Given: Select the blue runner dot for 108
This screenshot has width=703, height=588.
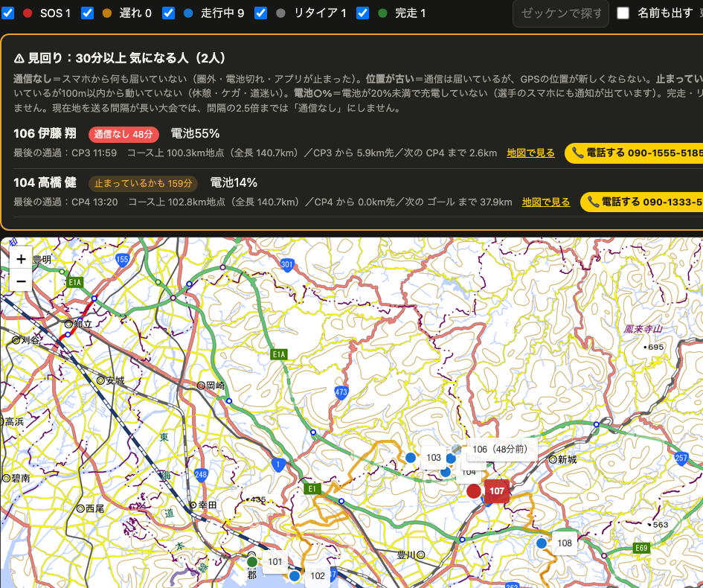Looking at the screenshot, I should (542, 543).
